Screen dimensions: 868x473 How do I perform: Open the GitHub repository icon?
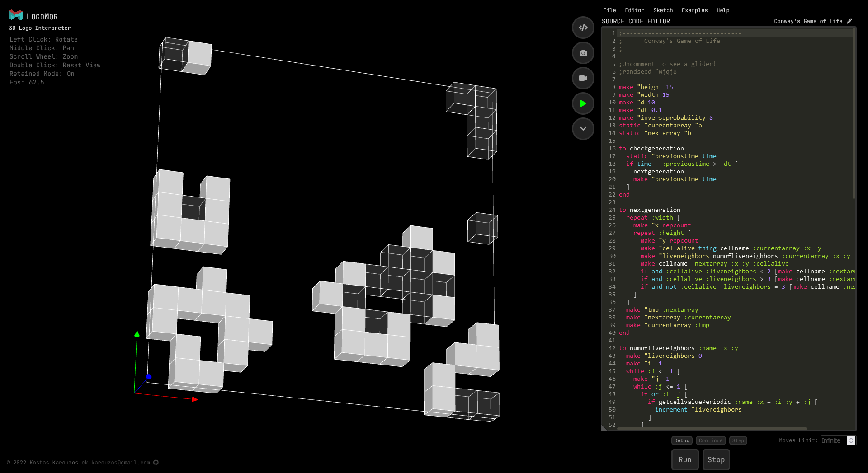point(156,462)
